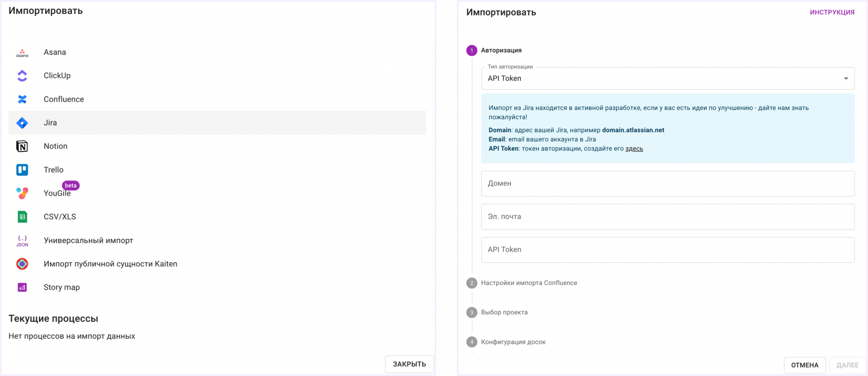Select Story map import option
This screenshot has height=376, width=868.
[x=217, y=287]
